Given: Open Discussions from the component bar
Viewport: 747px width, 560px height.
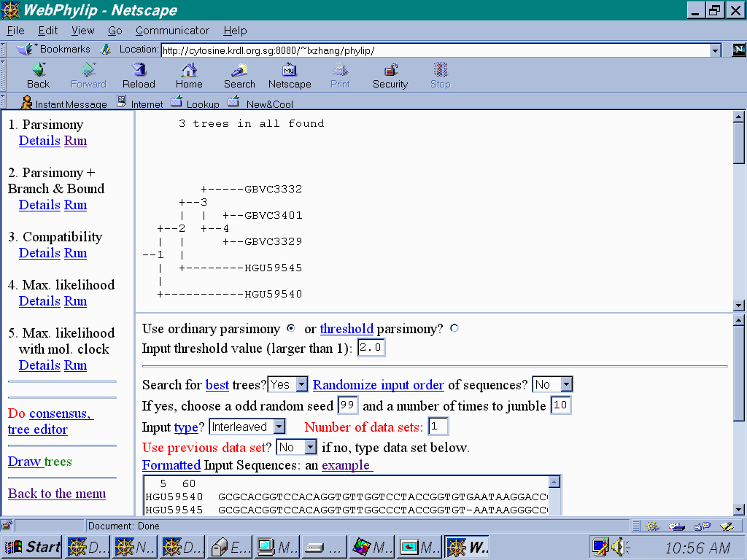Looking at the screenshot, I should click(702, 526).
